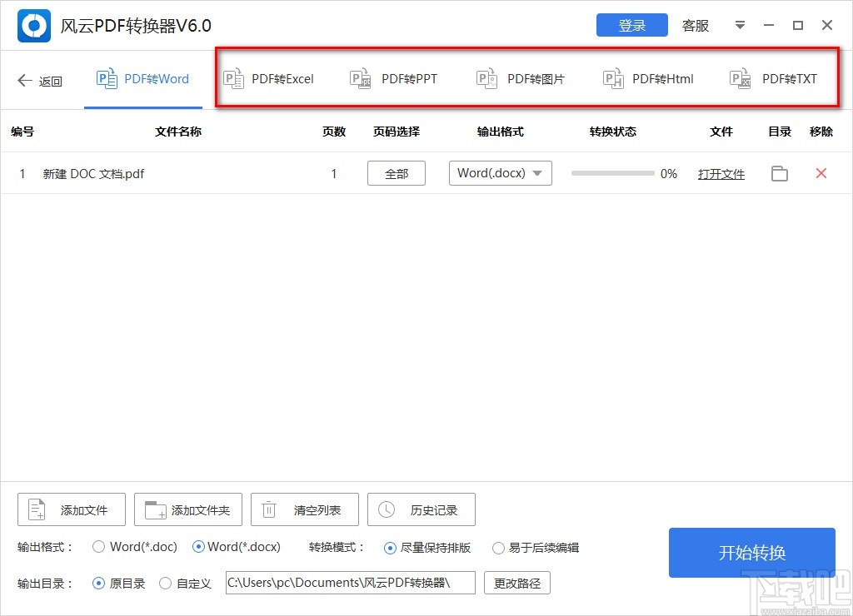
Task: Select the Word(*.doc) output format
Action: tap(99, 547)
